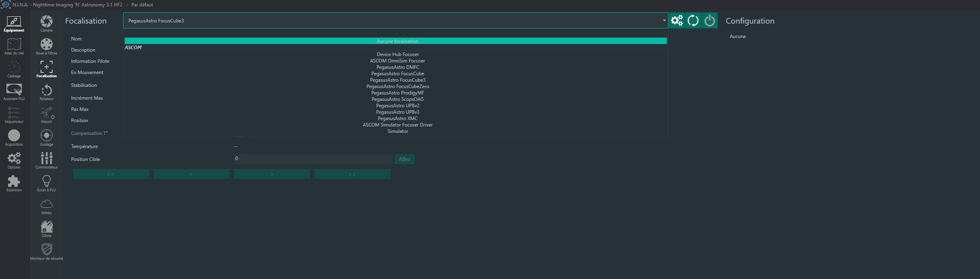Click the >> large step outward button
Image resolution: width=980 pixels, height=279 pixels.
point(352,174)
